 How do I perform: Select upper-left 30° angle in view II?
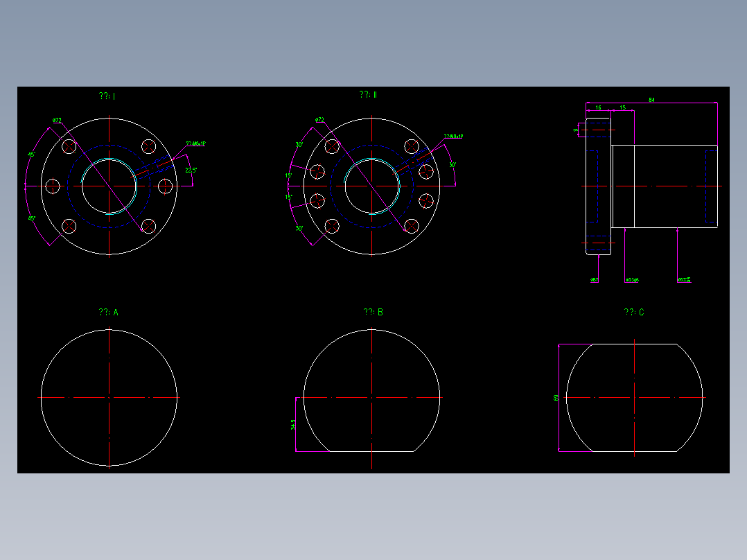(299, 144)
